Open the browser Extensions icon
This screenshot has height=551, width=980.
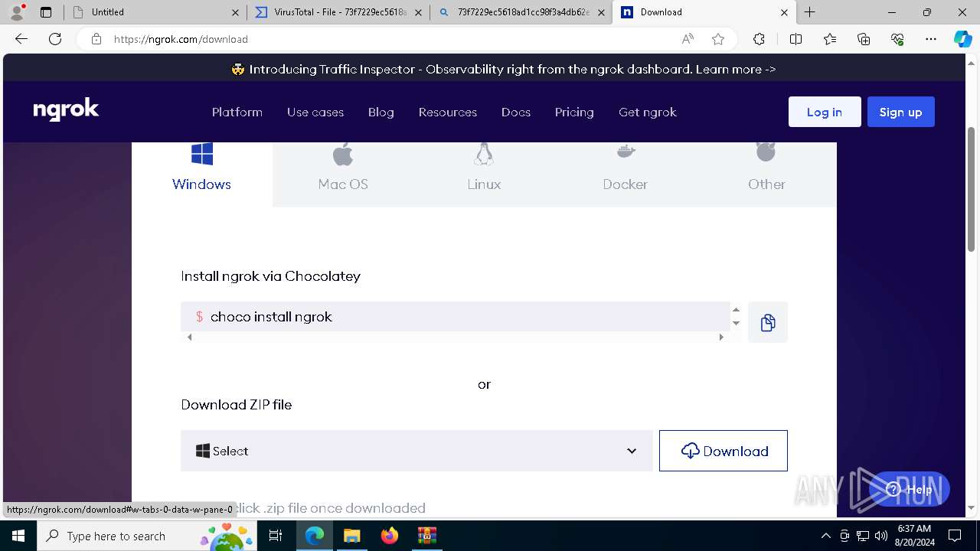[759, 39]
